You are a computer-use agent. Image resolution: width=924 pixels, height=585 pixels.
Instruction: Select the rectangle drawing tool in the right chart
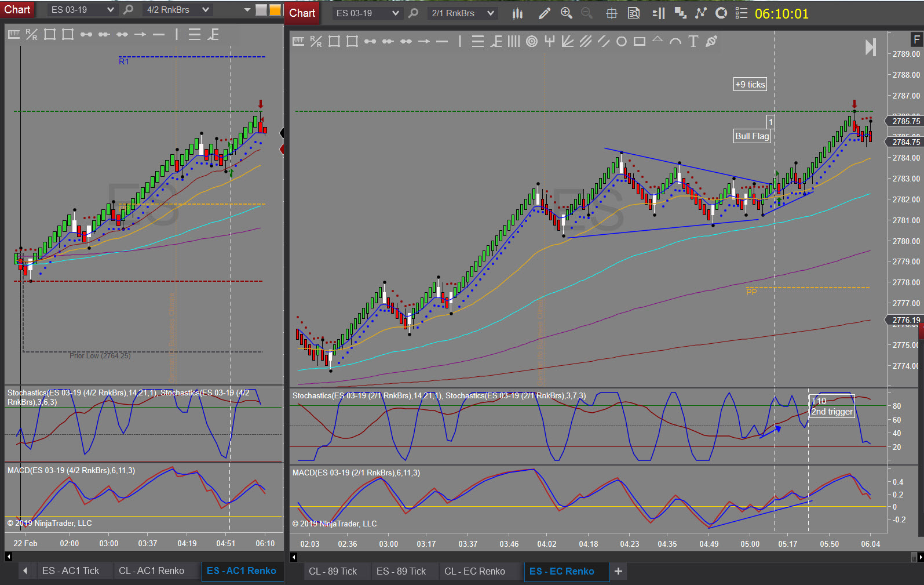640,41
